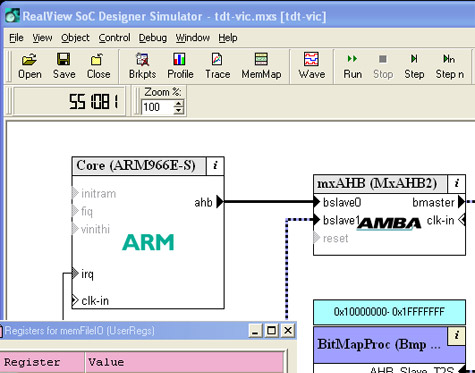Open the Brkpts breakpoints tool

pos(142,66)
